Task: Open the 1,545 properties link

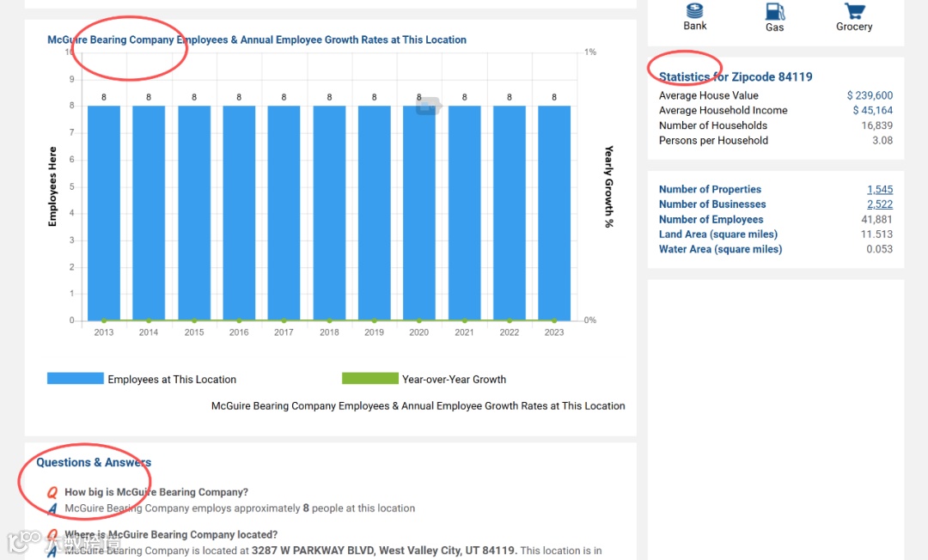Action: [x=880, y=189]
